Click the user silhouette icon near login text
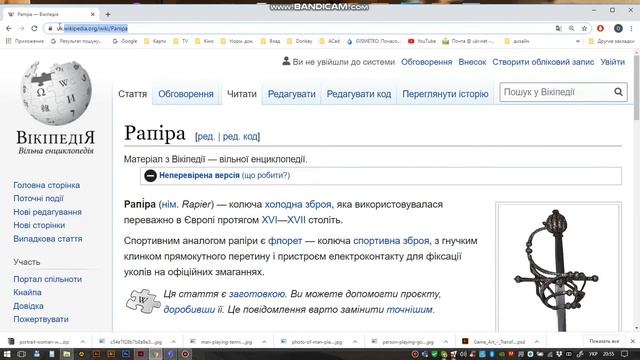This screenshot has width=640, height=360. click(x=286, y=61)
